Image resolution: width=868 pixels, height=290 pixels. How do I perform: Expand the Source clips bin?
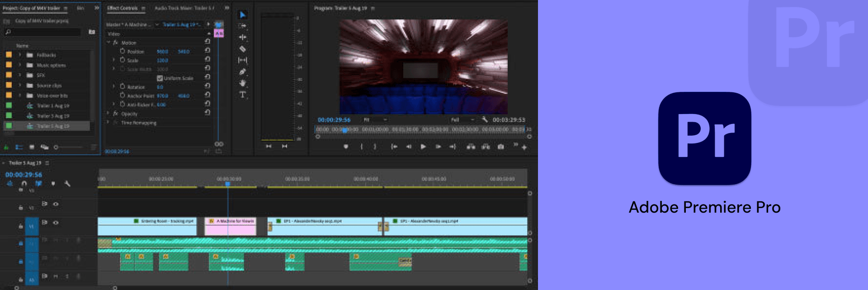pos(20,85)
